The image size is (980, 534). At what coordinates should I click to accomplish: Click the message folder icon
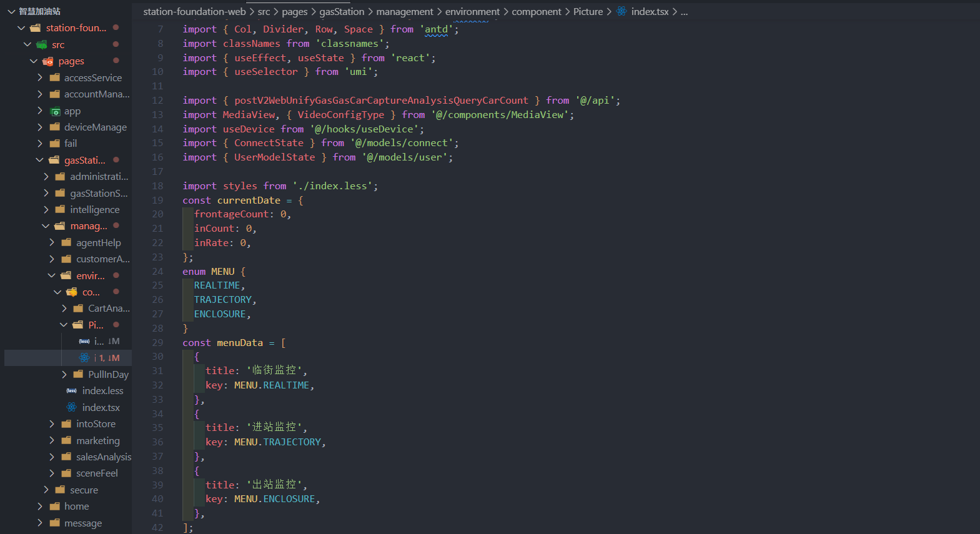(x=55, y=523)
